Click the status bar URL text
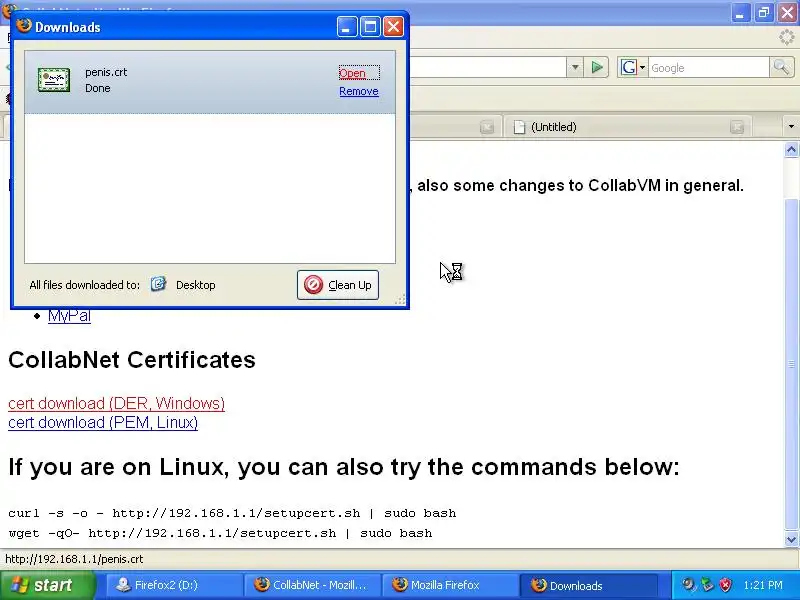The width and height of the screenshot is (800, 600). tap(74, 559)
